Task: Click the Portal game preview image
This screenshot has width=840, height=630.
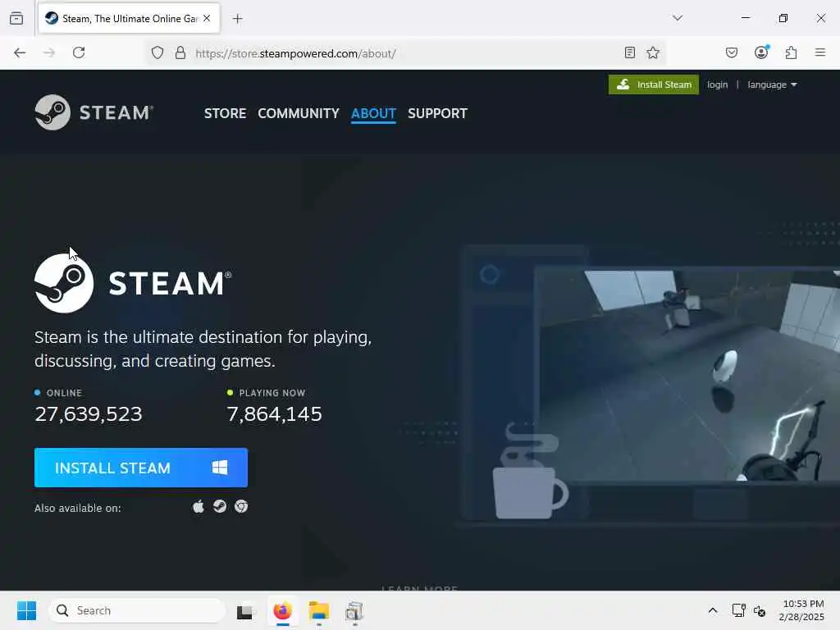Action: pos(687,375)
